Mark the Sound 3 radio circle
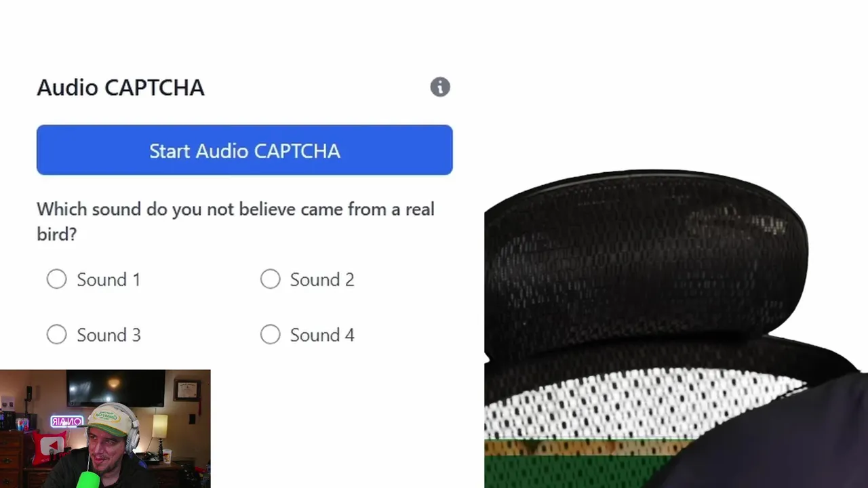Viewport: 868px width, 488px height. [x=57, y=335]
